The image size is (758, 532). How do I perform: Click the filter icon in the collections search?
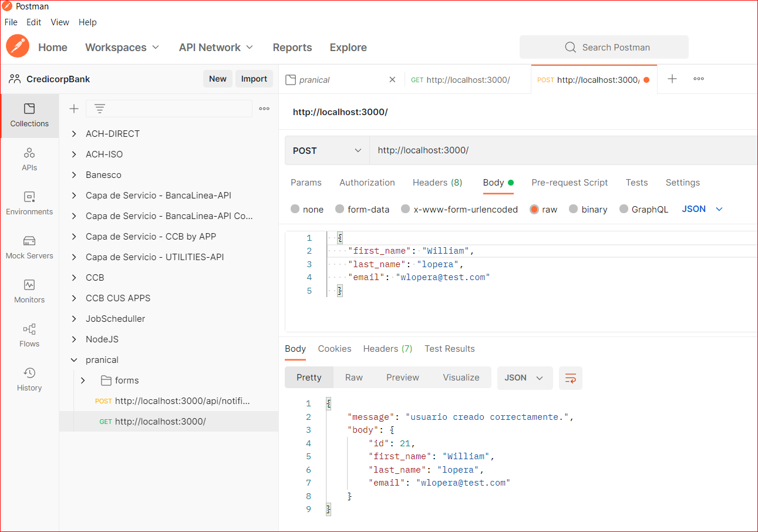(100, 109)
